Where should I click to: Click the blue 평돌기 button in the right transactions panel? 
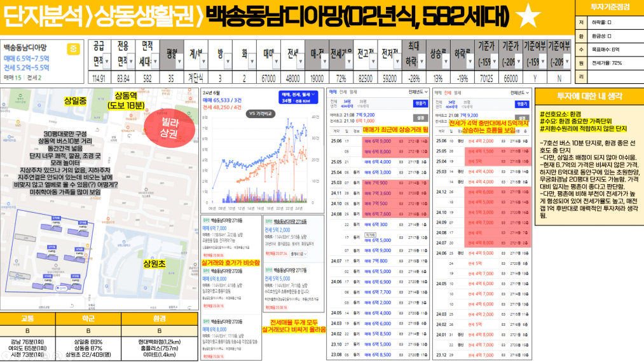tap(523, 104)
